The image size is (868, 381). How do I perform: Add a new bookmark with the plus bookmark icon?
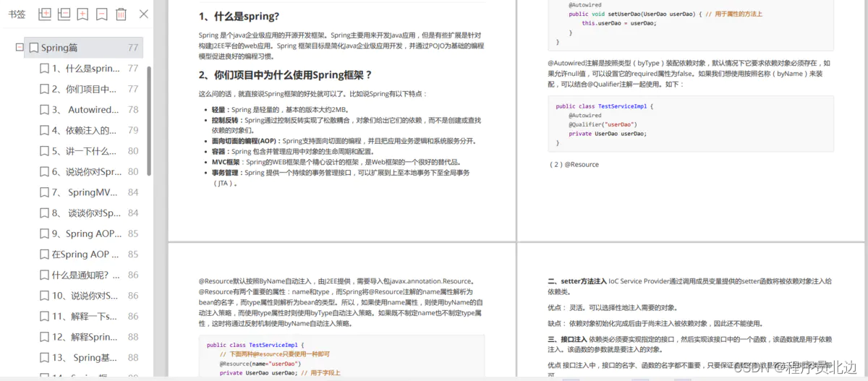[x=83, y=14]
